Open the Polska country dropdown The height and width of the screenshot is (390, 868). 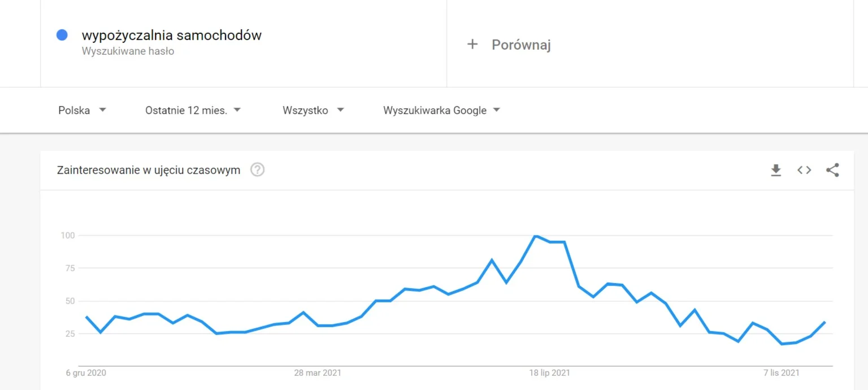point(82,110)
